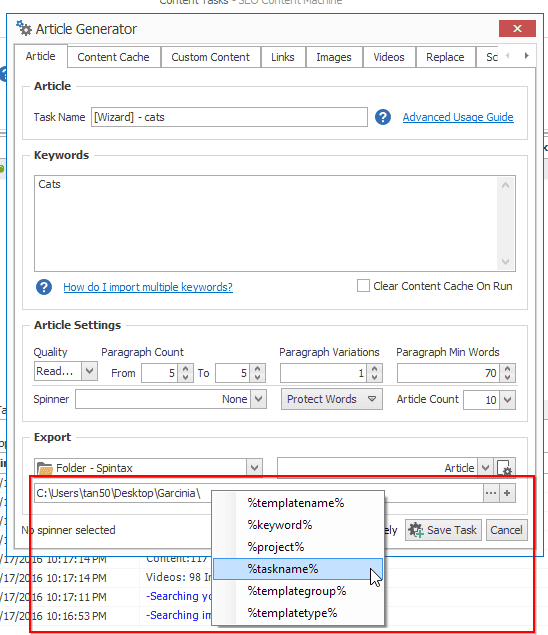Increase Paragraph Variations value

pos(375,369)
